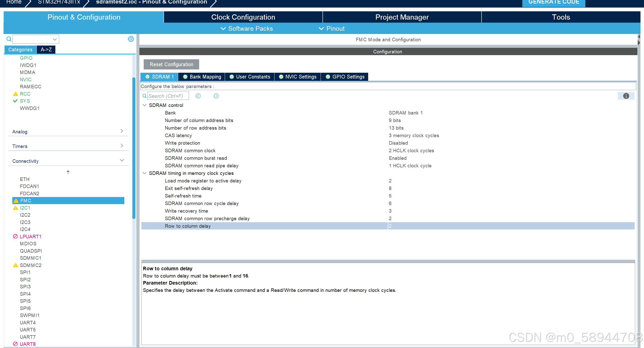Screen dimensions: 644x348
Task: Click the magnifier icon beside the peripheral search box
Action: (9, 39)
